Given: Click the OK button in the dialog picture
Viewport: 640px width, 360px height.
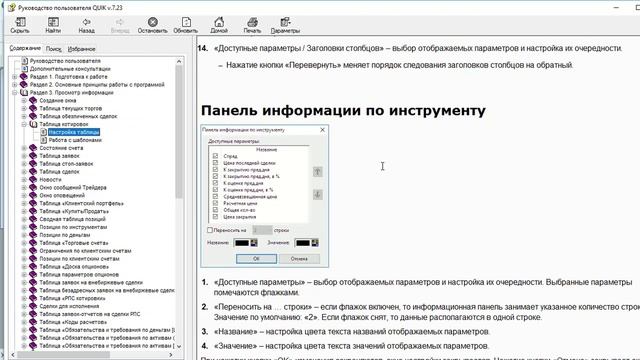Looking at the screenshot, I should click(x=256, y=259).
